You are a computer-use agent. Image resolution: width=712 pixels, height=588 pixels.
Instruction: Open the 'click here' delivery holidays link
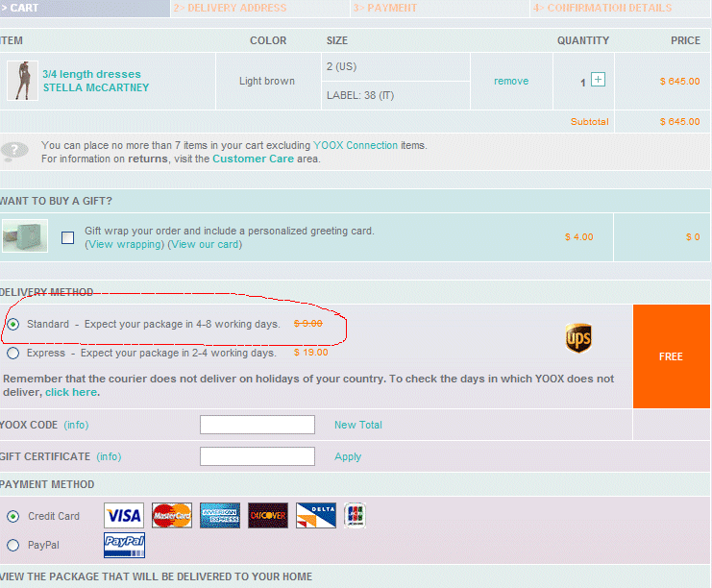coord(71,392)
